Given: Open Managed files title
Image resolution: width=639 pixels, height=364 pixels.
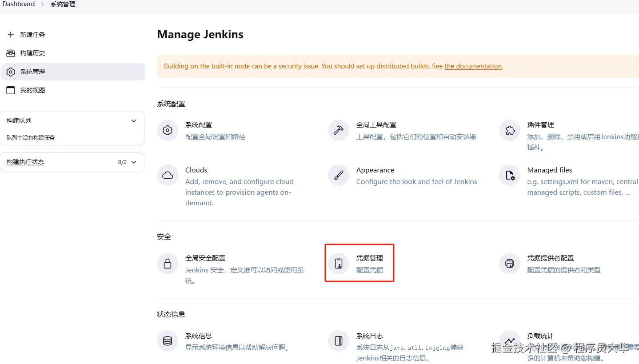Looking at the screenshot, I should (x=550, y=170).
